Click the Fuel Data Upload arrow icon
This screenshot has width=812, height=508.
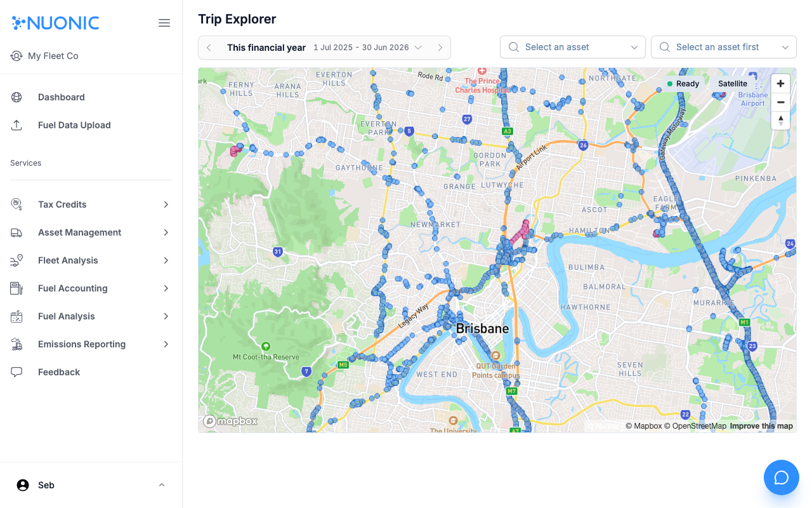click(x=16, y=125)
